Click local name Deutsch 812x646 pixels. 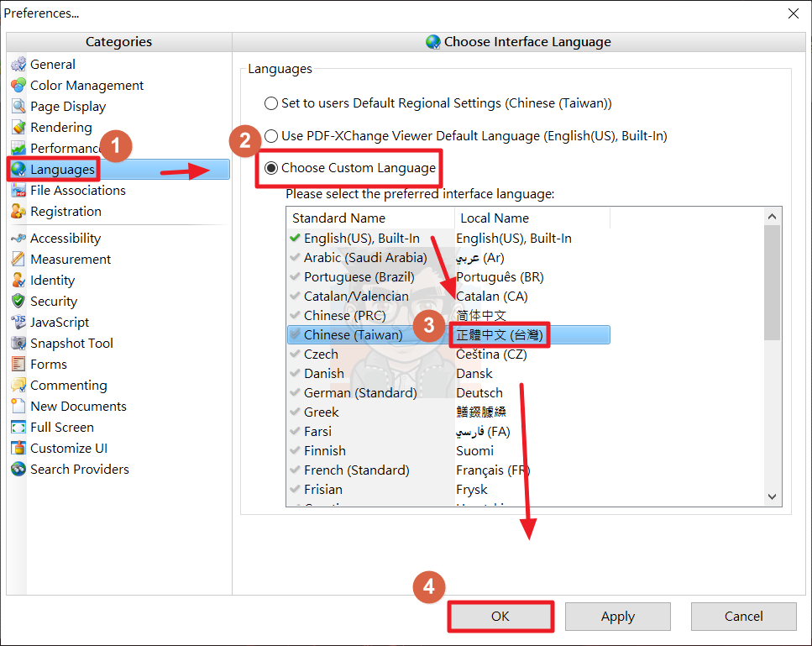point(479,392)
